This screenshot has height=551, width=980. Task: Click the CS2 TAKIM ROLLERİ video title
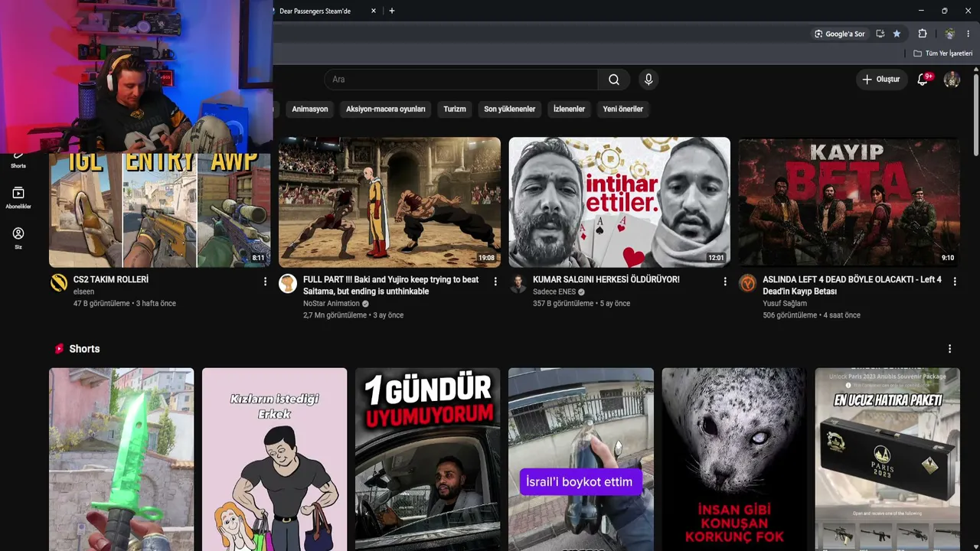coord(111,280)
